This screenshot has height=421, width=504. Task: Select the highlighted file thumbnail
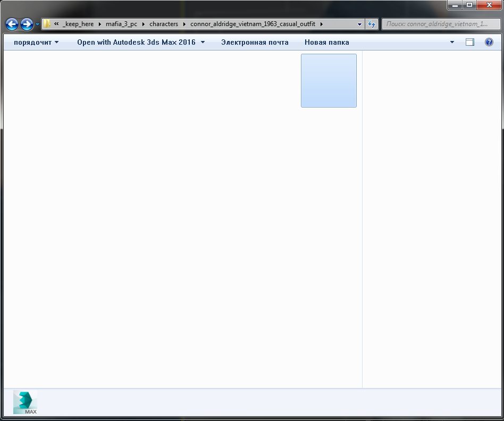(329, 80)
